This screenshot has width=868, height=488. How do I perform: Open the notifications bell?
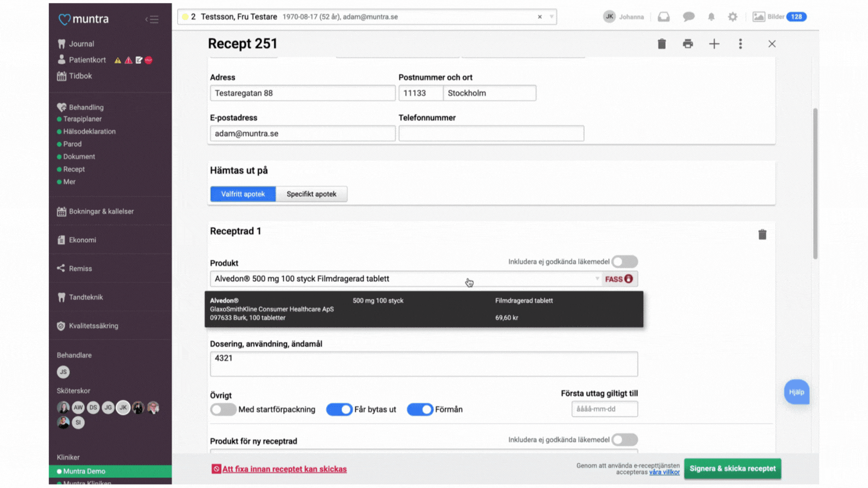click(711, 17)
